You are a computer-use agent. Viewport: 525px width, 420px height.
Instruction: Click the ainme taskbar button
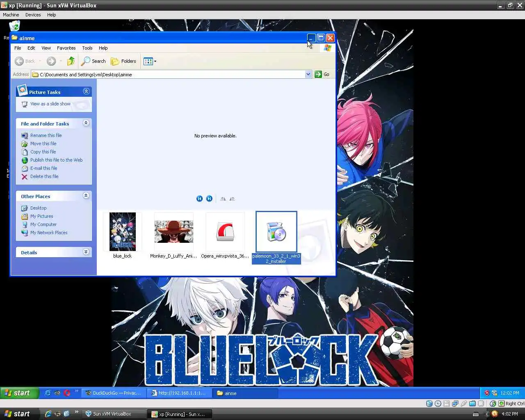(x=245, y=393)
